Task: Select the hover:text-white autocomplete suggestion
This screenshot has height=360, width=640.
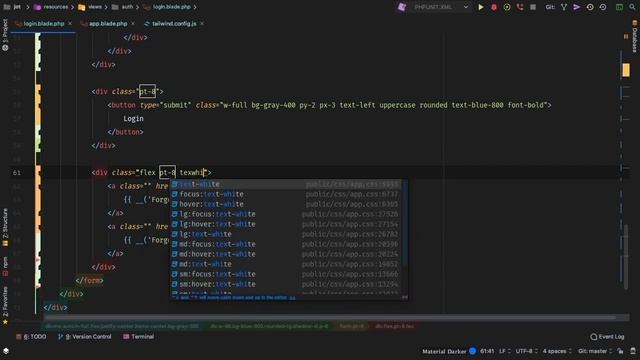Action: 286,204
